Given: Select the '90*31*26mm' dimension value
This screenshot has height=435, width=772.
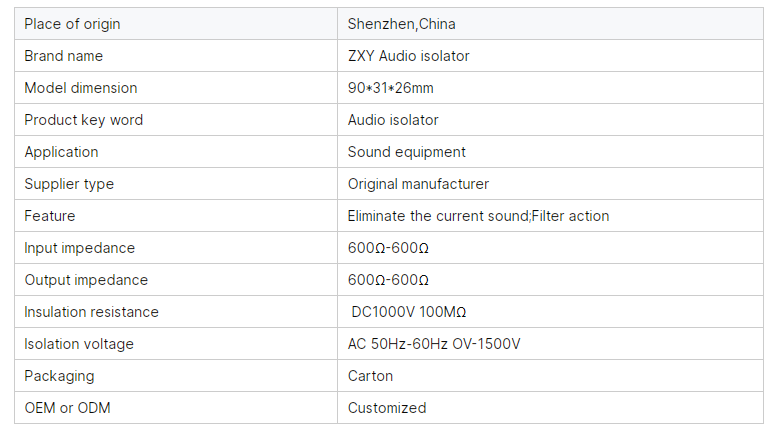Looking at the screenshot, I should tap(390, 88).
